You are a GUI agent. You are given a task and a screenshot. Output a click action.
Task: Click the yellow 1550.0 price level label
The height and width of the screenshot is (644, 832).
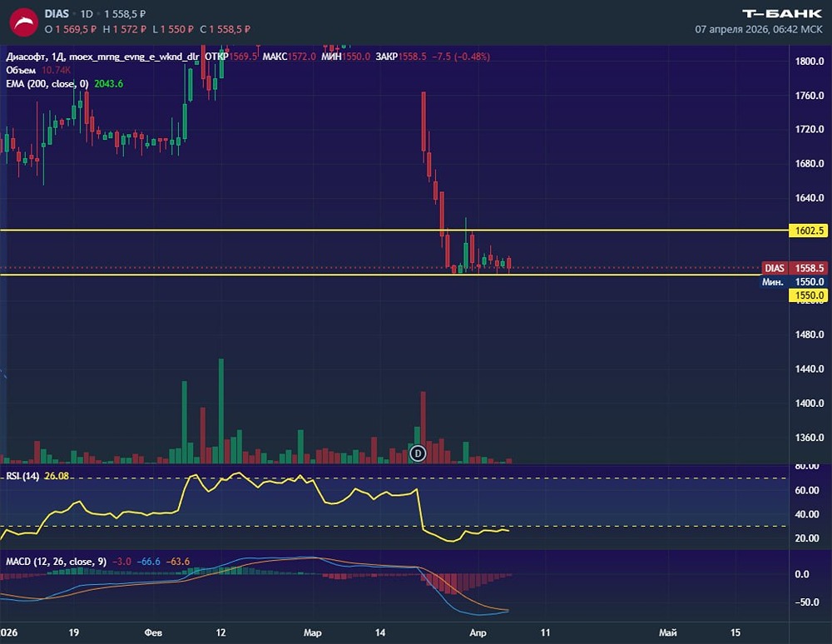coord(809,295)
